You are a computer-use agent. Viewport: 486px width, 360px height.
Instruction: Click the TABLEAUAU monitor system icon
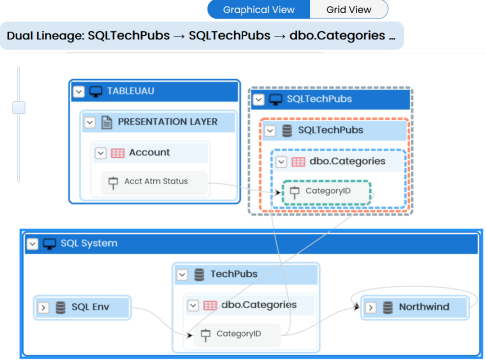[96, 91]
